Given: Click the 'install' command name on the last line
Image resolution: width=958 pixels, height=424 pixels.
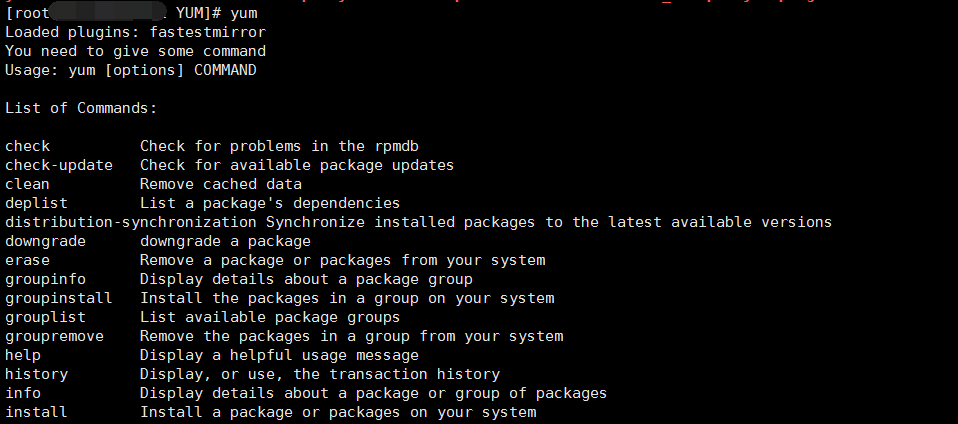Looking at the screenshot, I should (36, 412).
